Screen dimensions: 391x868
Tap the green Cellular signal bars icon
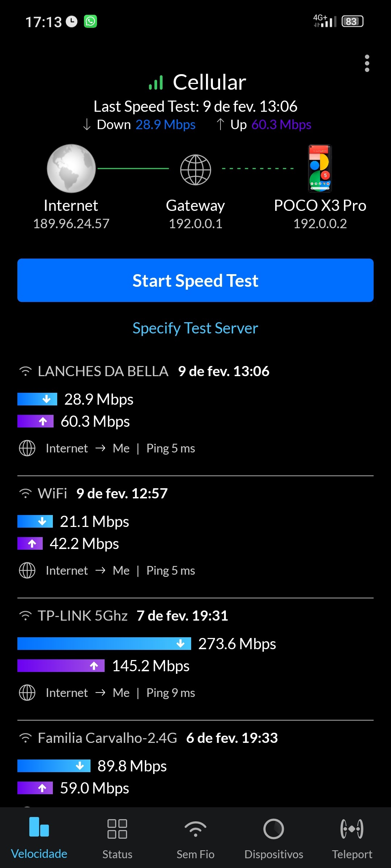click(x=156, y=83)
